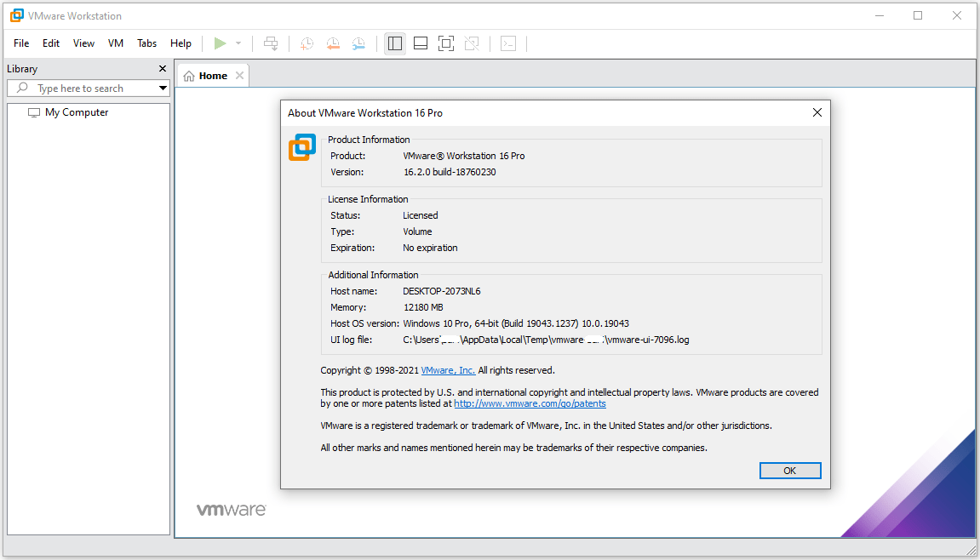Image resolution: width=980 pixels, height=560 pixels.
Task: Click the memory value 12180 MB
Action: click(x=423, y=307)
